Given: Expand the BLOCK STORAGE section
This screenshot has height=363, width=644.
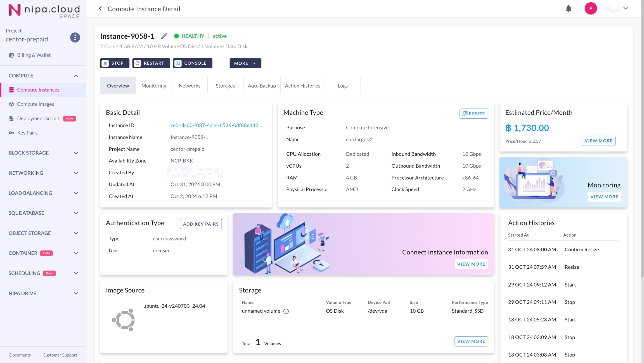Looking at the screenshot, I should click(76, 153).
